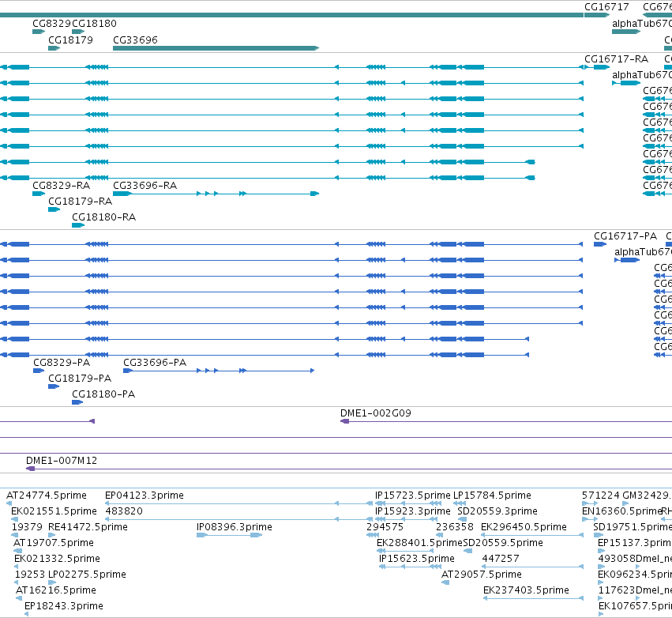Click the CG33696-PA coding start exon
The width and height of the screenshot is (672, 618).
[127, 371]
